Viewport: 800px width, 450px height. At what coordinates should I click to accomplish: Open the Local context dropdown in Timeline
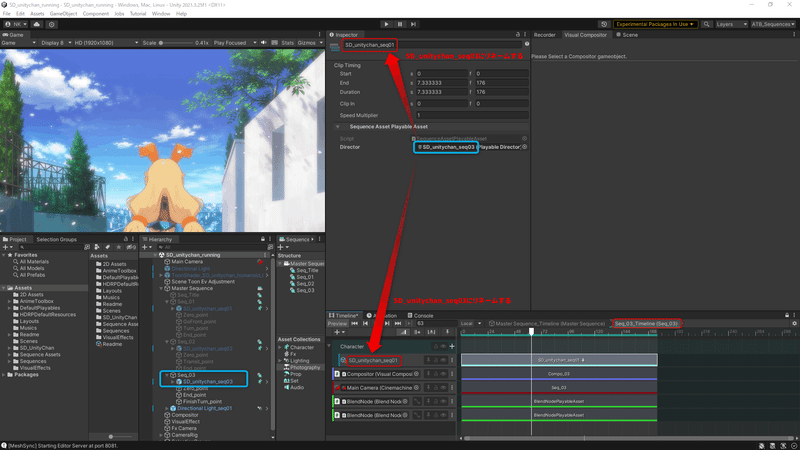pyautogui.click(x=471, y=323)
